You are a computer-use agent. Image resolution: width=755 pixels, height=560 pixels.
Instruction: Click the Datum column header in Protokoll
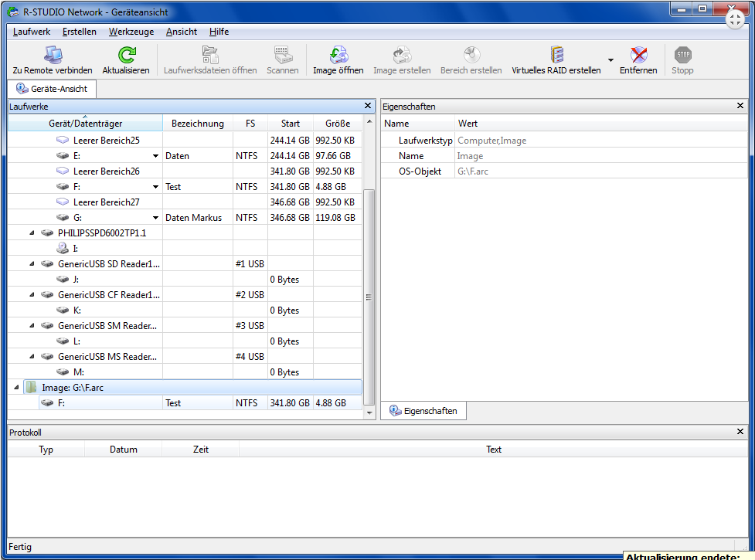pos(124,450)
